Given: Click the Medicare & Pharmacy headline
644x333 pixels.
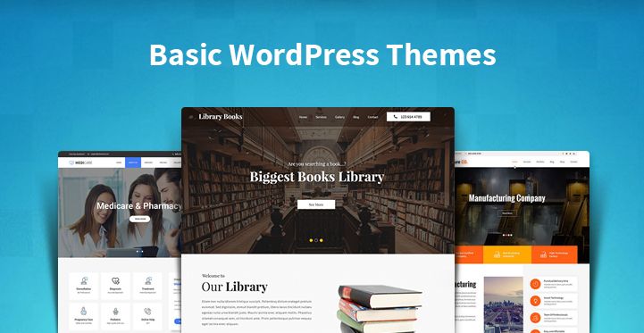Looking at the screenshot, I should tap(138, 205).
